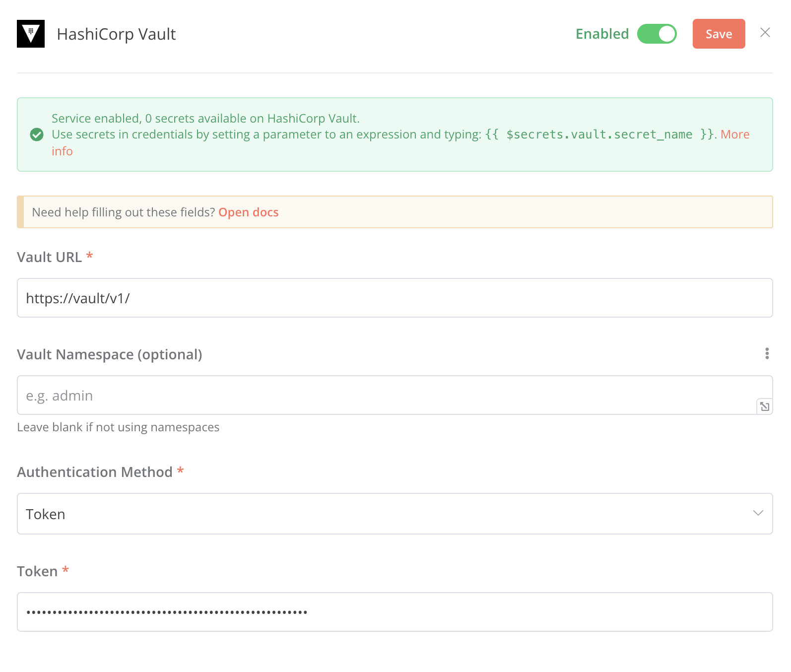Screen dimensions: 791x672
Task: Focus the Vault URL input field
Action: 395,298
